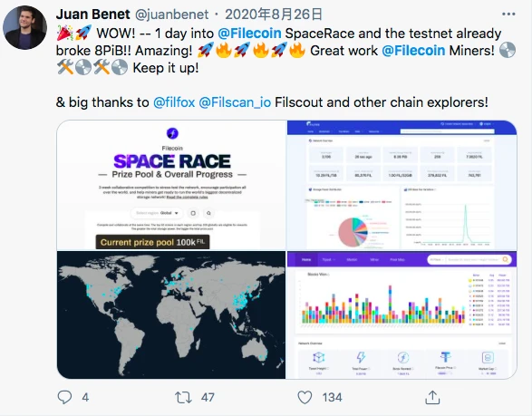The width and height of the screenshot is (532, 416).
Task: Click the square icon next to Global dropdown
Action: (x=193, y=213)
